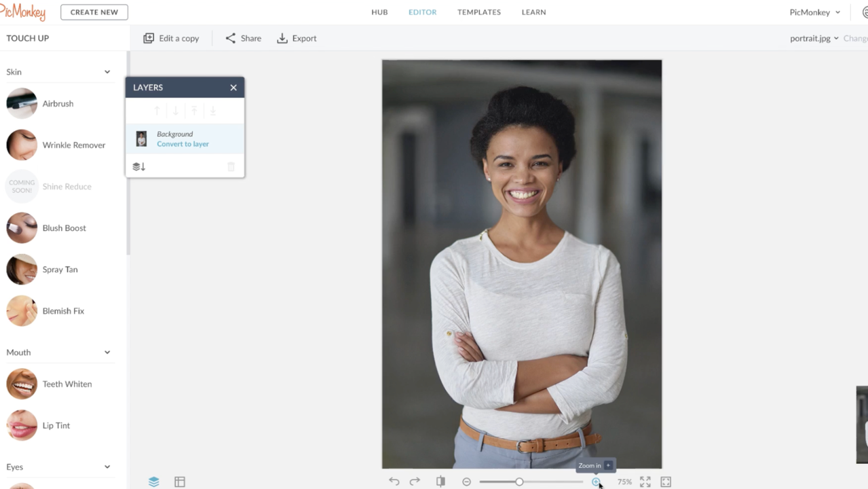Screen dimensions: 868x489
Task: Click the undo arrow icon
Action: click(x=394, y=482)
